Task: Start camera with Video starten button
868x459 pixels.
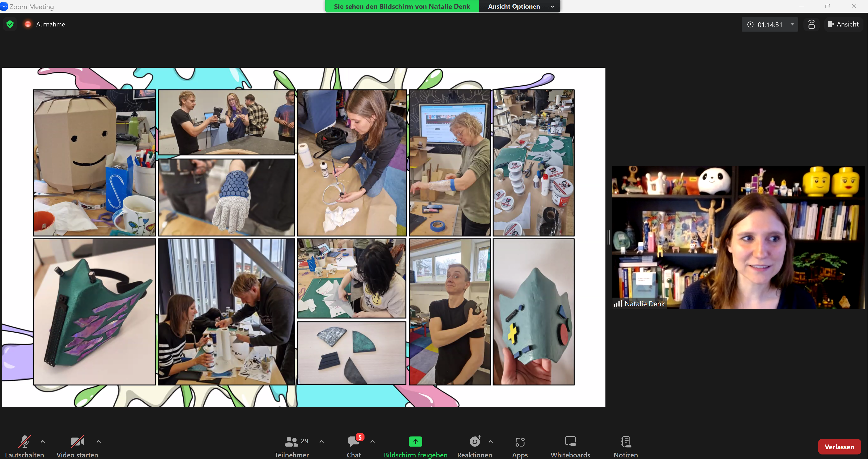Action: [77, 447]
